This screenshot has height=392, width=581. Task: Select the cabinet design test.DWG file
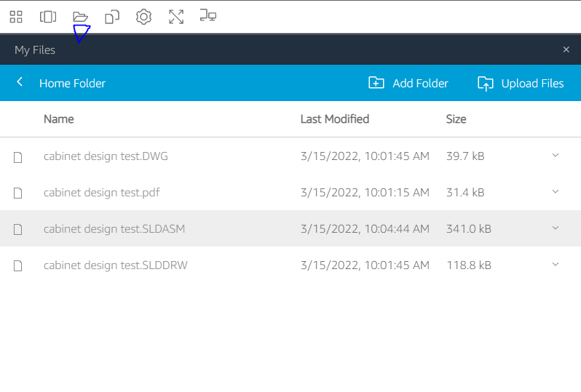click(x=106, y=156)
